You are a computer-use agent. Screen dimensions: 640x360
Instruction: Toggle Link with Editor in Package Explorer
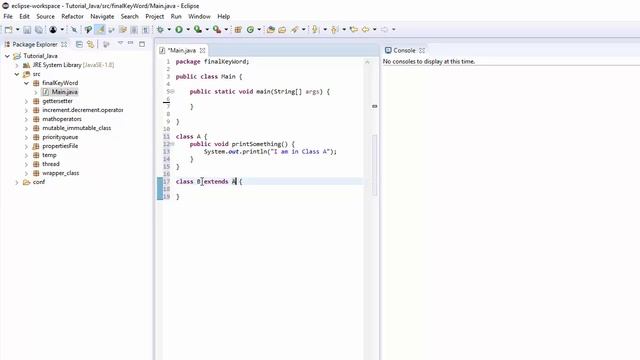point(90,44)
